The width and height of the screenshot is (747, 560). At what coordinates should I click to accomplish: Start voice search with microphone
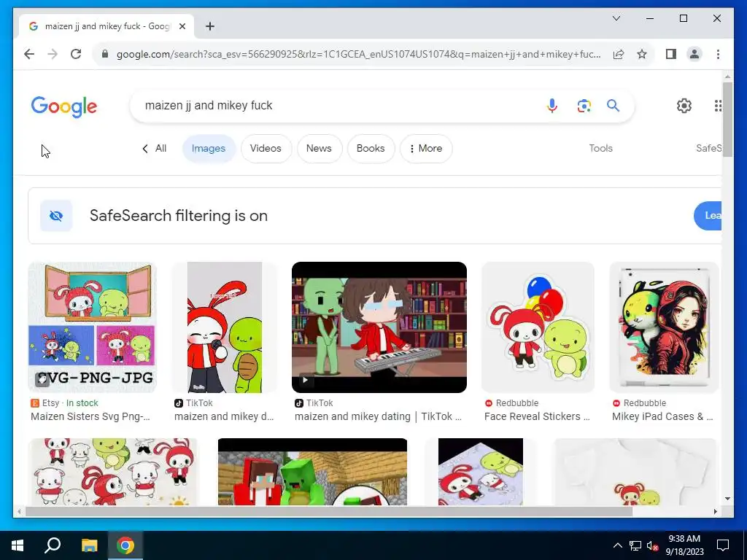tap(551, 106)
